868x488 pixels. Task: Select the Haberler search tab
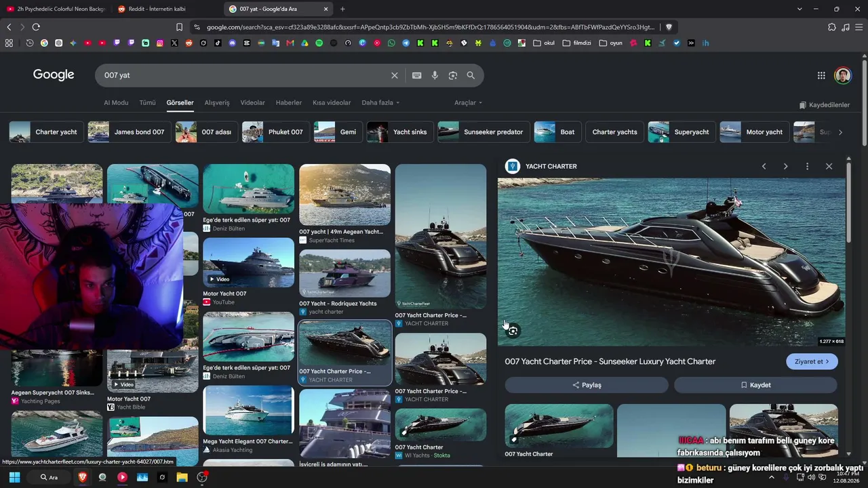(289, 102)
